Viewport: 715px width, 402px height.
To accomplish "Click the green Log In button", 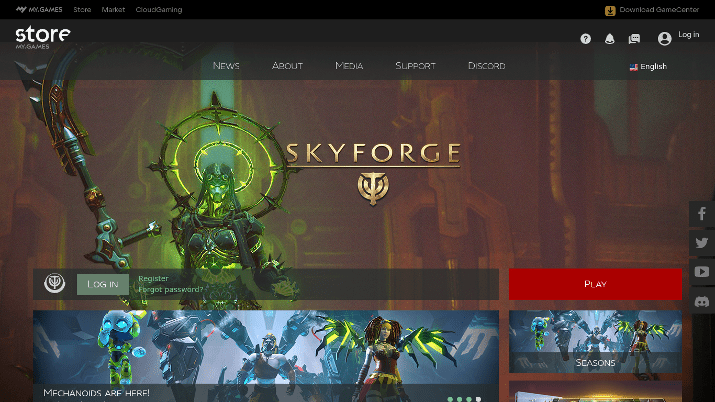I will [x=103, y=284].
